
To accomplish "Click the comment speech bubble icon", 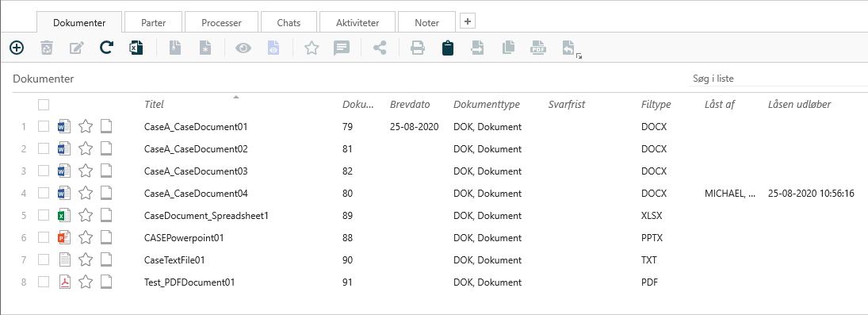I will coord(342,48).
